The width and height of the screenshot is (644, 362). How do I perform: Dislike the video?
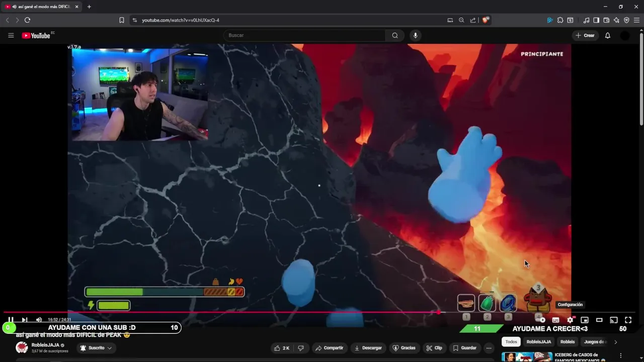(301, 348)
